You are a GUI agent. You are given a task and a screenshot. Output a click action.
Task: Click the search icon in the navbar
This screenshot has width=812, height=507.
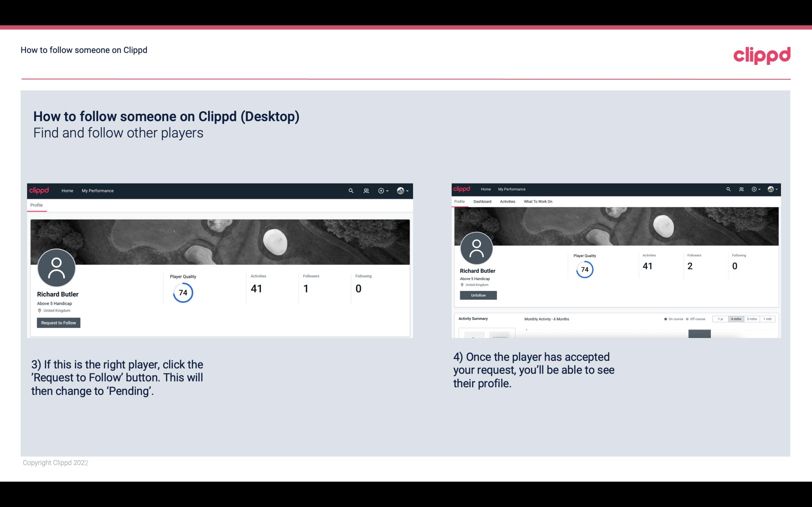(350, 190)
